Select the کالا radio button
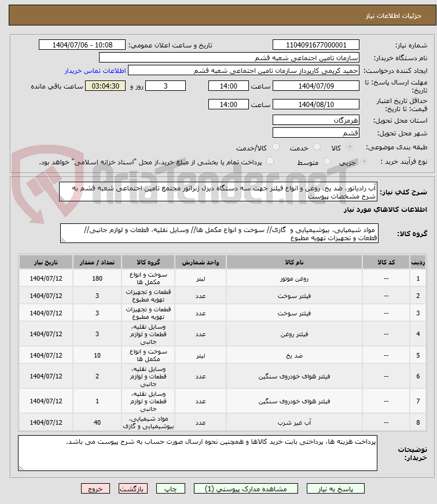Viewport: 437px width, 504px height. point(350,147)
